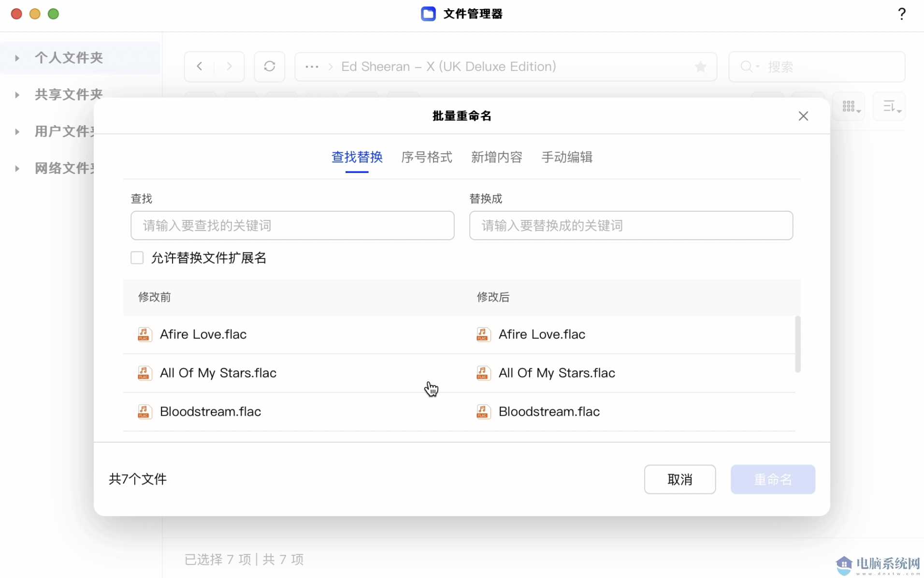Viewport: 924px width, 578px height.
Task: Click the 搜索 search box
Action: point(817,67)
